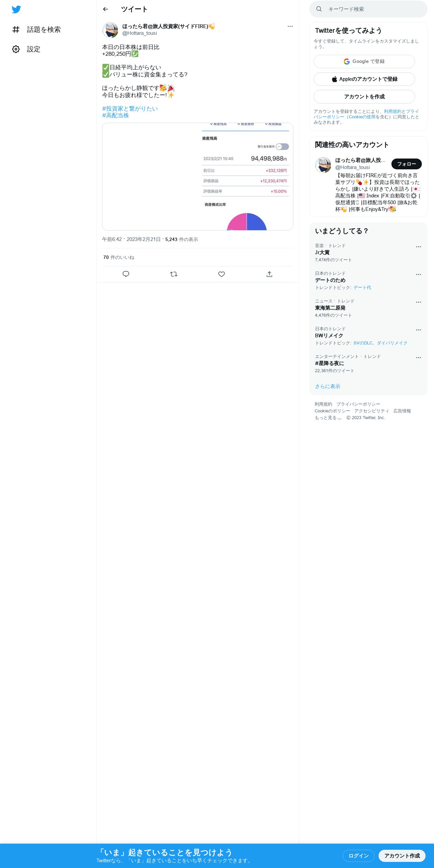The width and height of the screenshot is (434, 868).
Task: Open trend topic デート代
Action: [362, 288]
